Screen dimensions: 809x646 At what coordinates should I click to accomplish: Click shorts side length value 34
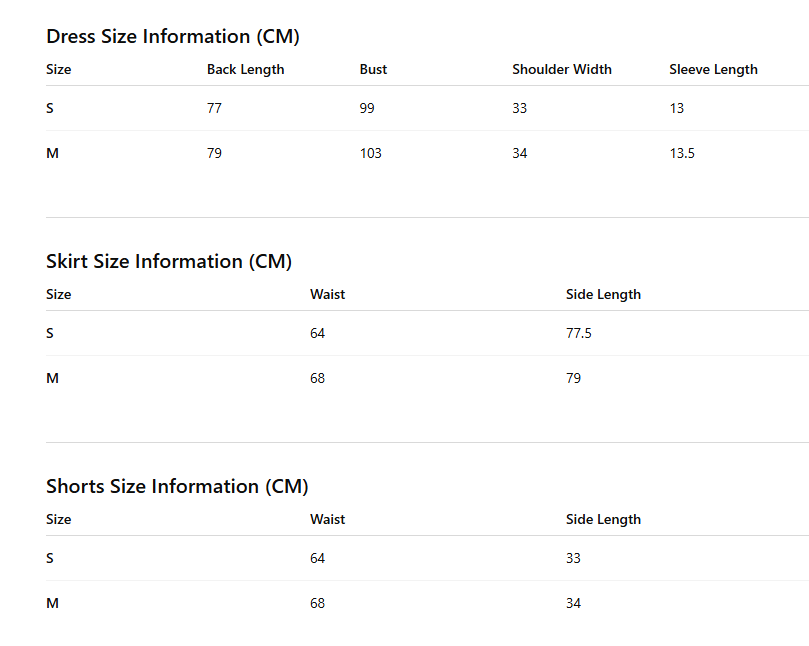tap(573, 603)
